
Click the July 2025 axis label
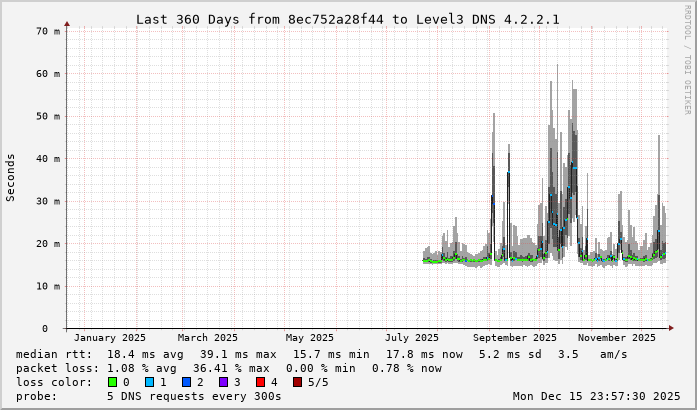click(412, 338)
